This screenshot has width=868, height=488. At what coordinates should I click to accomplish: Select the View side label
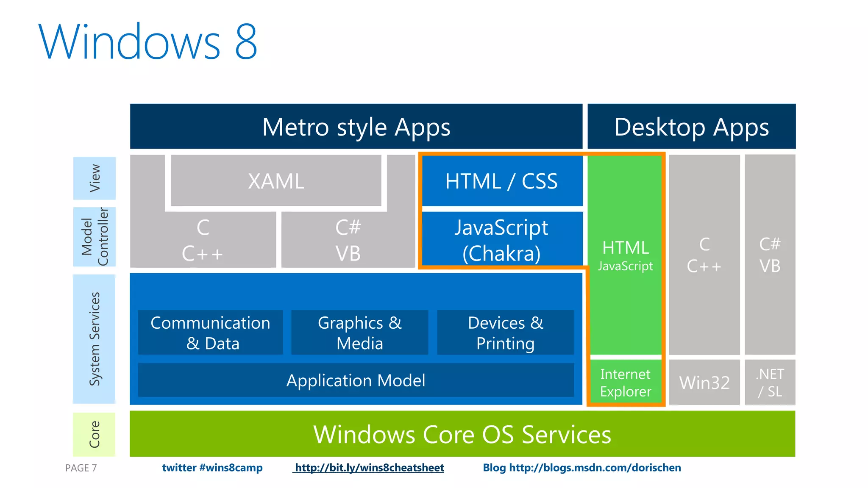94,178
